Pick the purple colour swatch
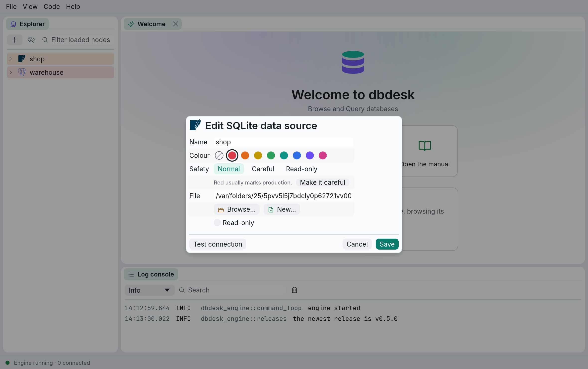 (310, 156)
